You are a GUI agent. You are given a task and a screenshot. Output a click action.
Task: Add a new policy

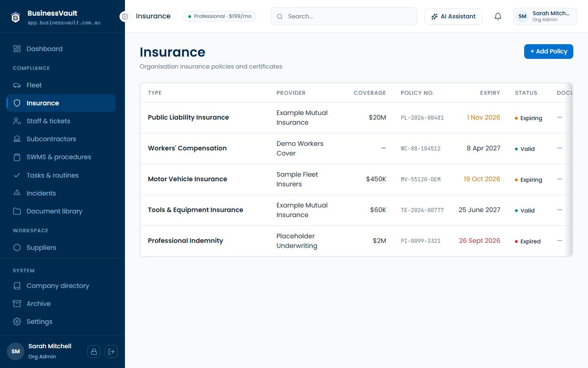coord(548,52)
